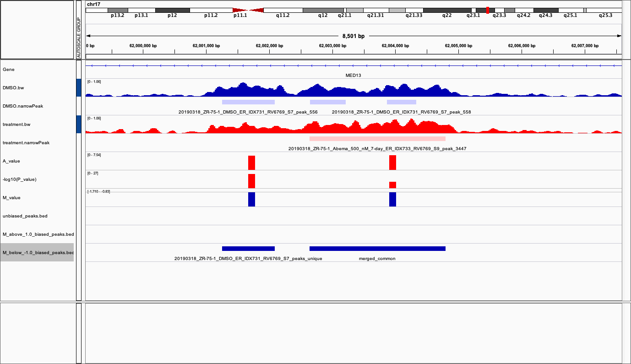Click the red position marker on the chr17 ideogram
The width and height of the screenshot is (631, 364).
pos(488,10)
